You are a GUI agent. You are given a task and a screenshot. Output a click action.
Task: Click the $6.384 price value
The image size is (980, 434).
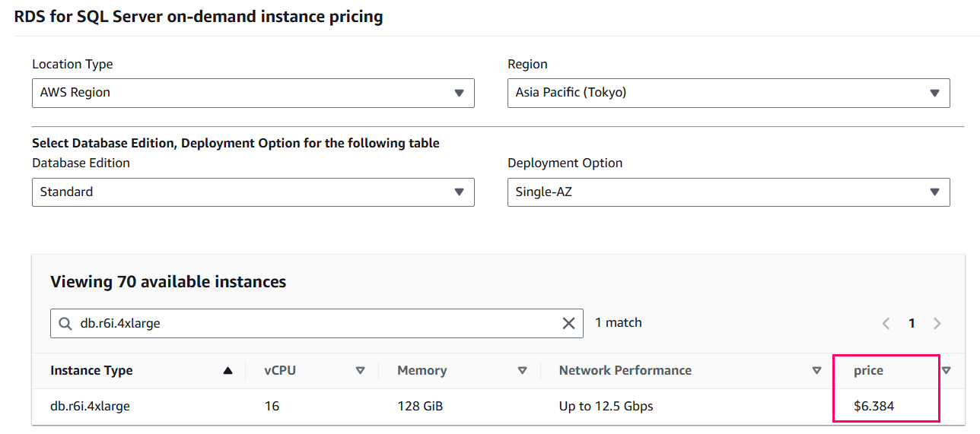873,407
